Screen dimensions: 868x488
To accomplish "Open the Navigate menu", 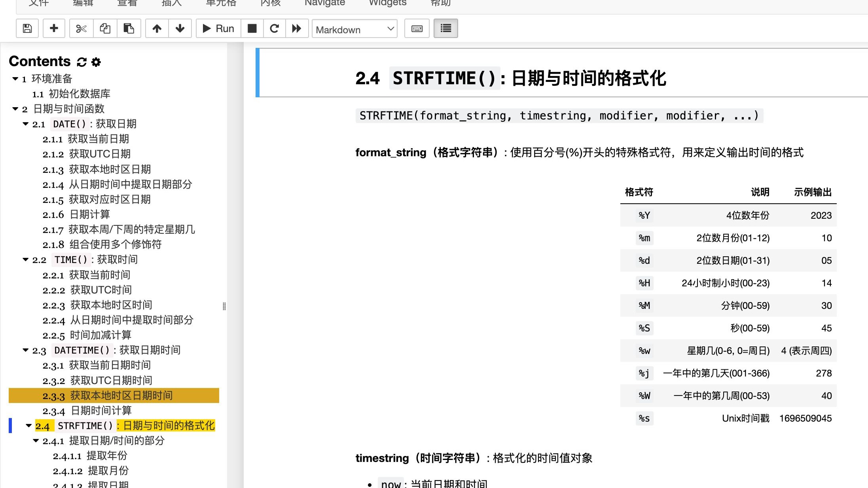I will click(x=324, y=3).
